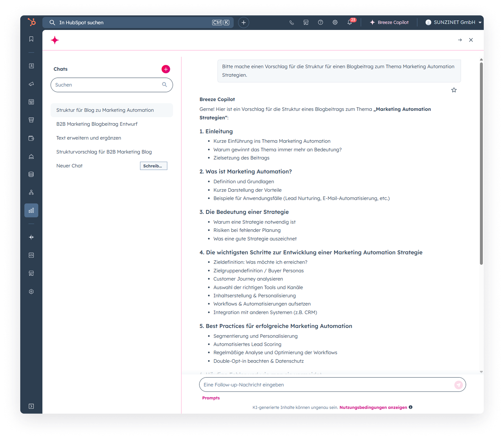Click the HubSpot sprocket logo

pyautogui.click(x=32, y=22)
